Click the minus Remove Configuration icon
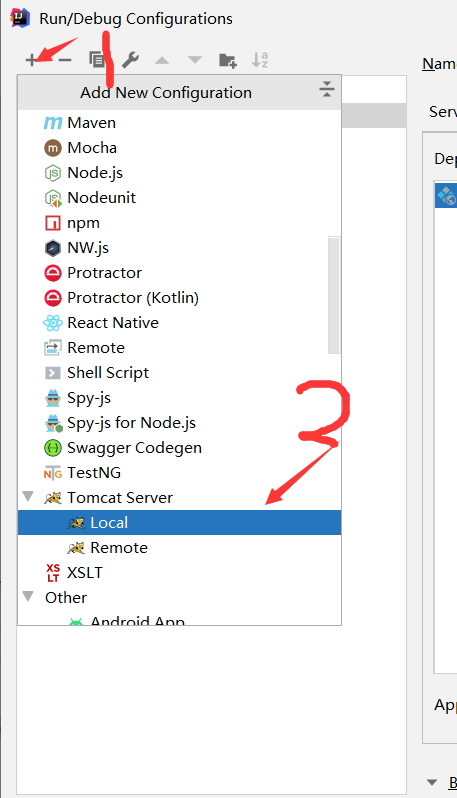457x798 pixels. tap(65, 60)
